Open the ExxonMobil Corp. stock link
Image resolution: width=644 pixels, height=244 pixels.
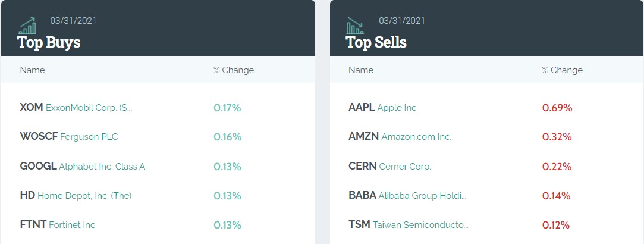(89, 108)
